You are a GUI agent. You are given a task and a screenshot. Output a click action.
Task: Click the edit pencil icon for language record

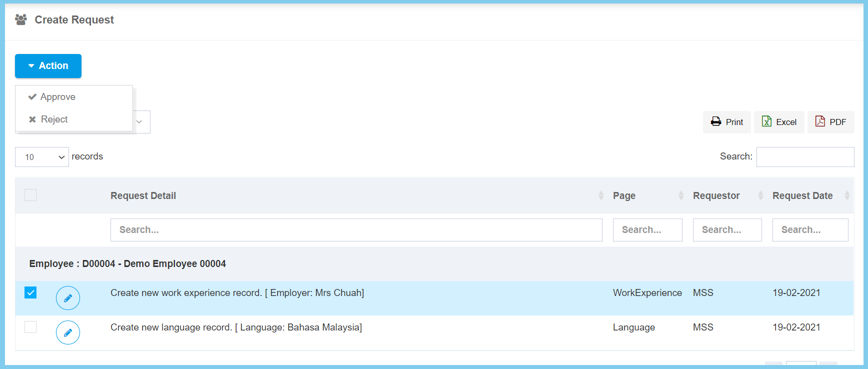pyautogui.click(x=68, y=332)
